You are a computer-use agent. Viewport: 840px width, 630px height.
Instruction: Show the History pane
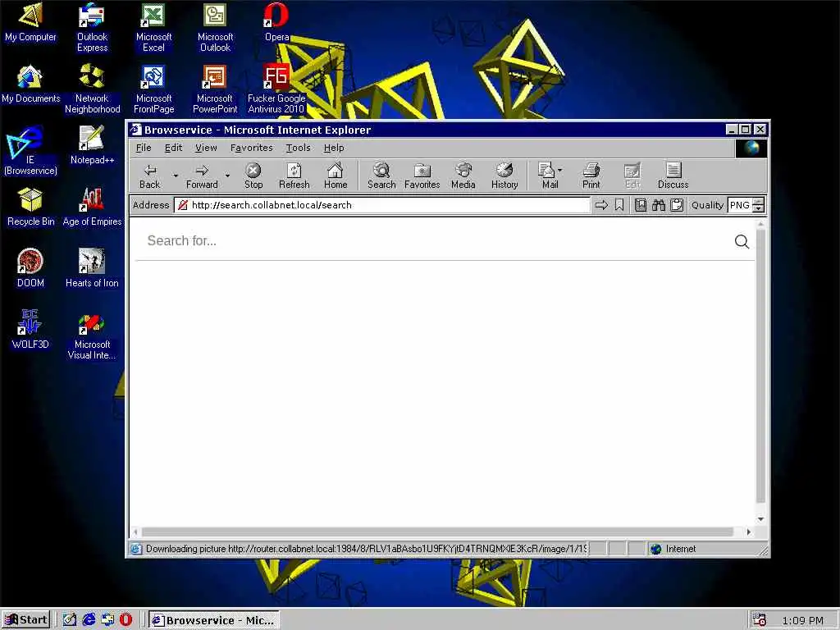point(504,176)
